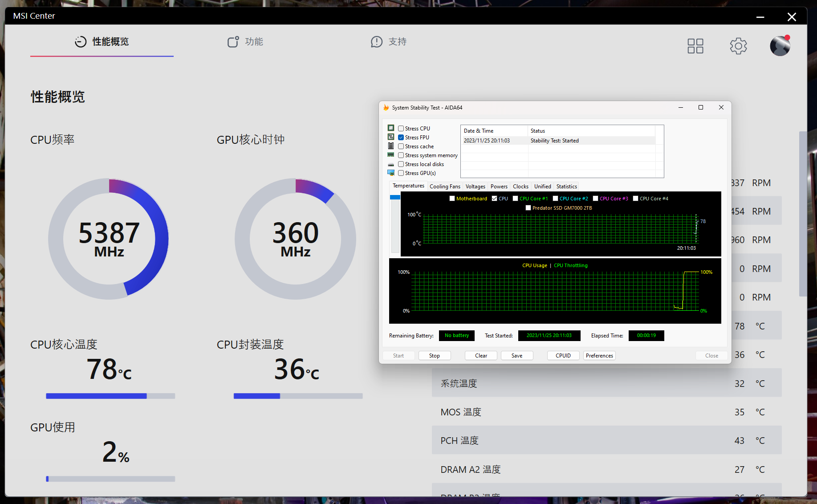Click the 功能 tab icon
Viewport: 817px width, 504px height.
click(233, 42)
